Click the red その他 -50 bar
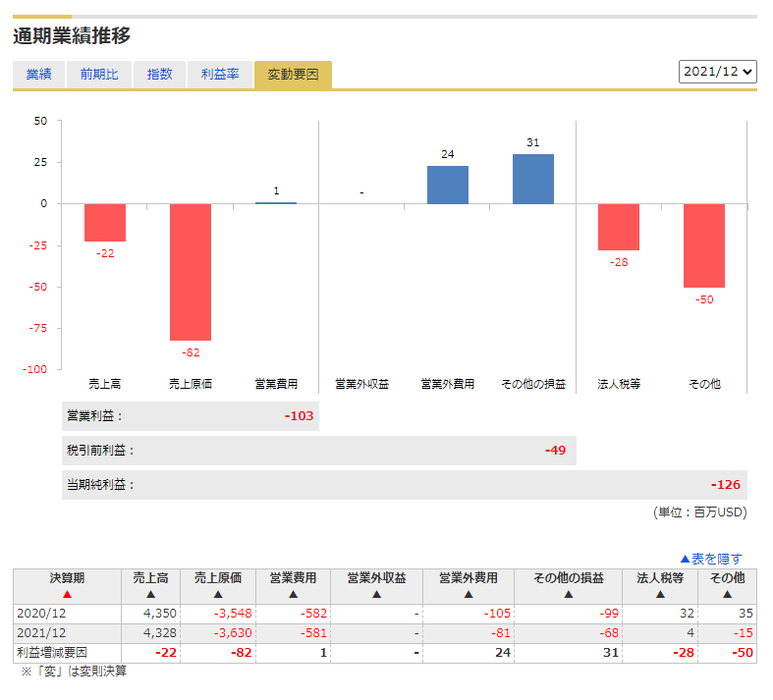This screenshot has width=773, height=700. click(x=704, y=245)
